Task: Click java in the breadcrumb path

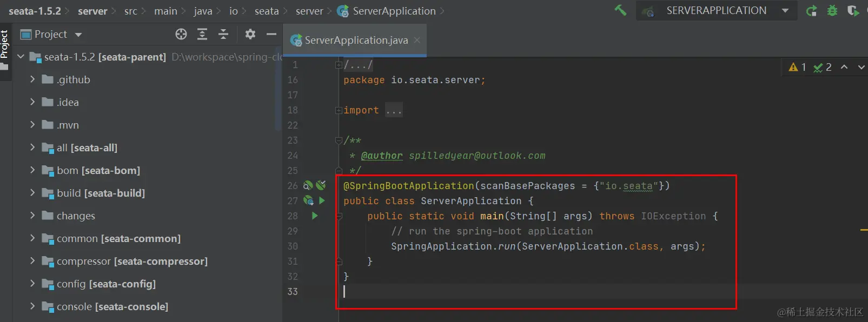Action: (203, 11)
